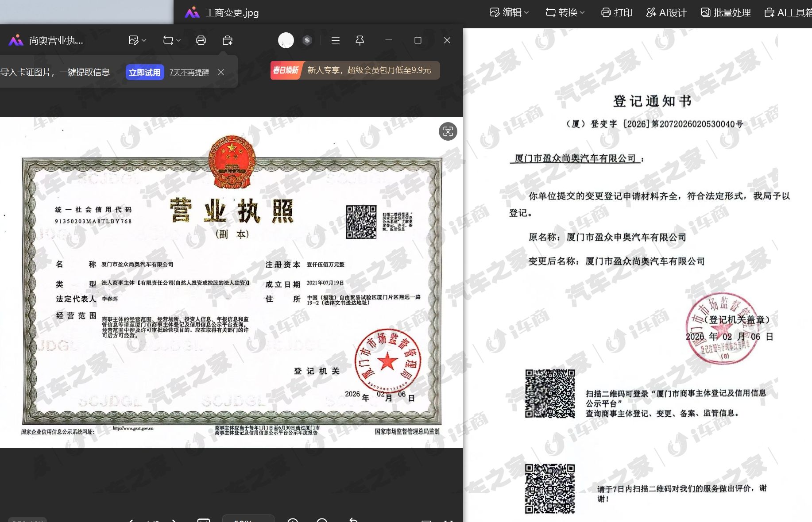Screen dimensions: 812x522
Task: Click the 立即试用 button
Action: click(x=145, y=72)
